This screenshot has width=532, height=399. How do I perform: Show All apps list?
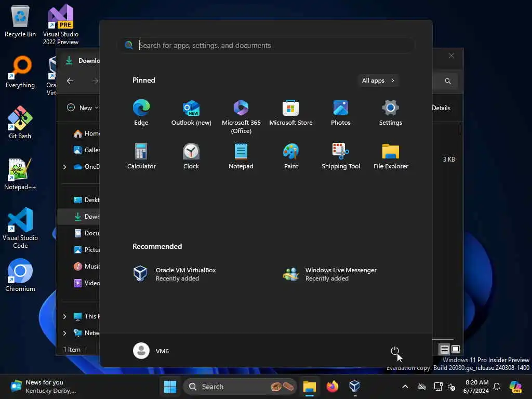coord(378,81)
